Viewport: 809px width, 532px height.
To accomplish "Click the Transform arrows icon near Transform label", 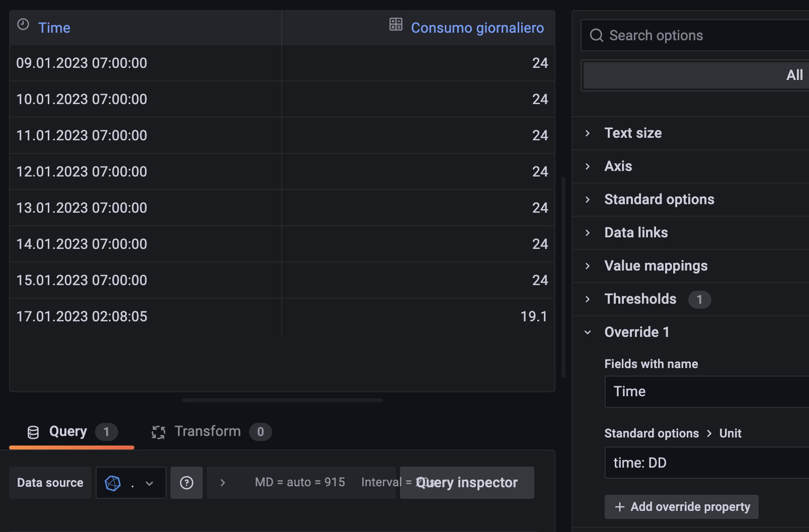I will (158, 431).
